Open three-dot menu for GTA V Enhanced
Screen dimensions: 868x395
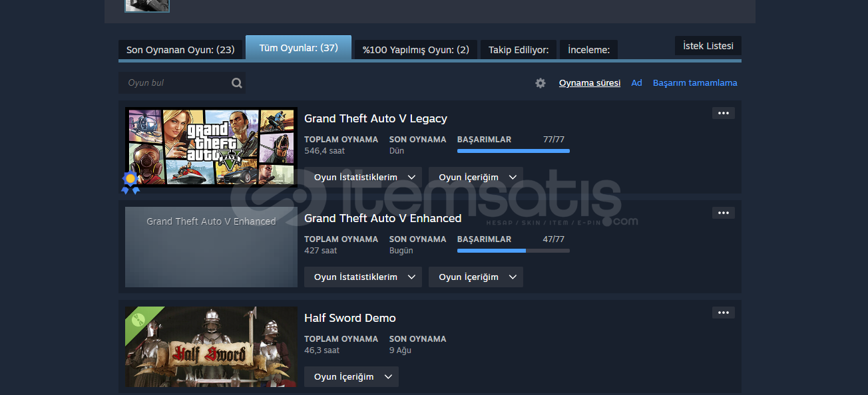(x=724, y=213)
